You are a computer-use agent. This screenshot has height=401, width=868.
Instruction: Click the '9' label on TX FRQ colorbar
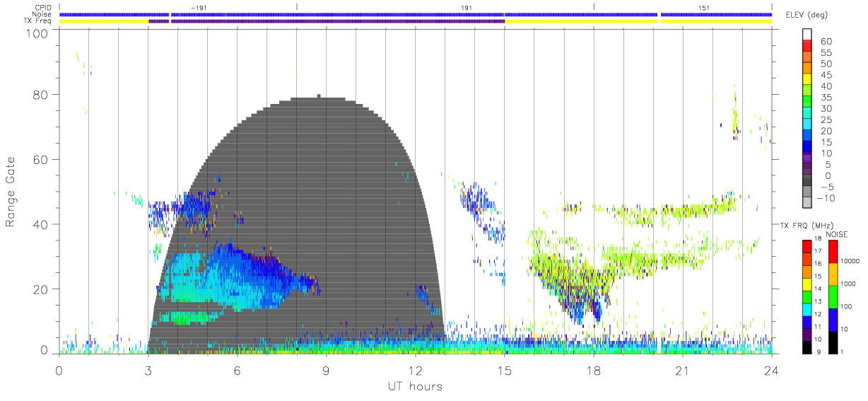[x=817, y=351]
